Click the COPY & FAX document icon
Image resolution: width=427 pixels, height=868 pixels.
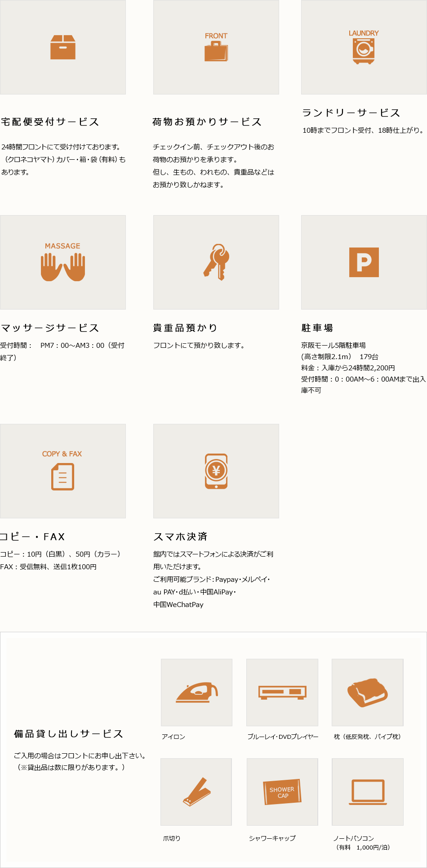(x=63, y=477)
